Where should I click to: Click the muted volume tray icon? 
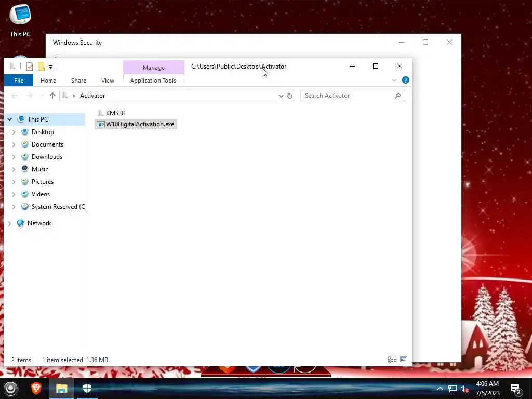pos(464,389)
